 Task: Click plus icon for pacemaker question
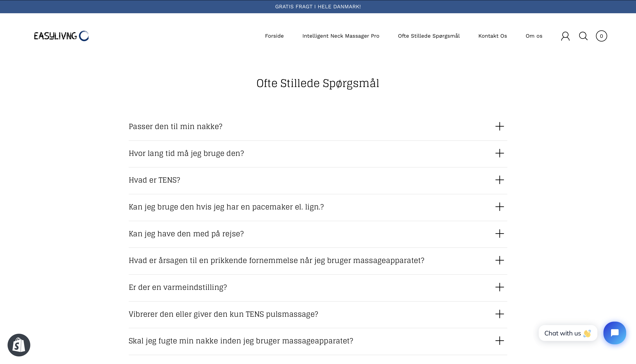[500, 207]
